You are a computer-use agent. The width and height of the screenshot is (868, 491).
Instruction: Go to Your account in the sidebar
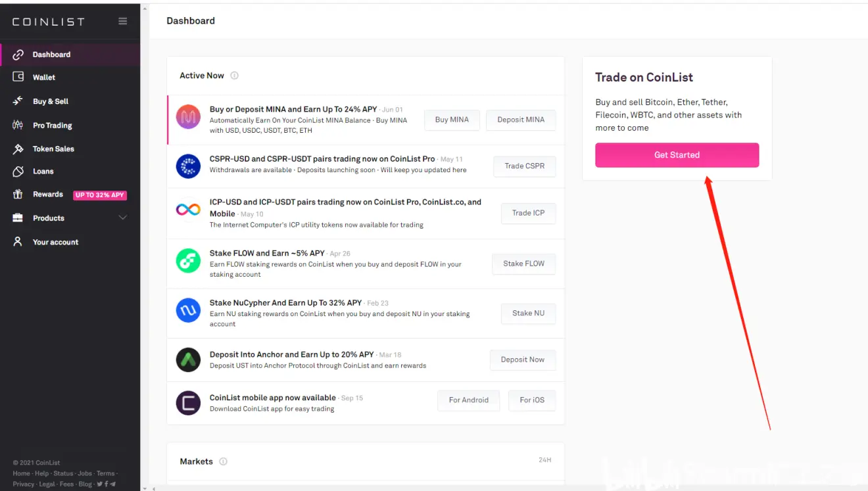[55, 242]
